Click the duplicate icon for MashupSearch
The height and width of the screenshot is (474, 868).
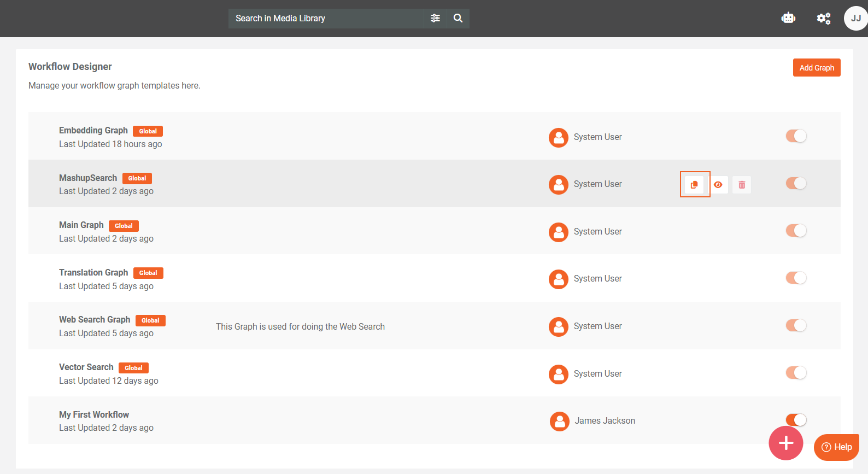694,185
